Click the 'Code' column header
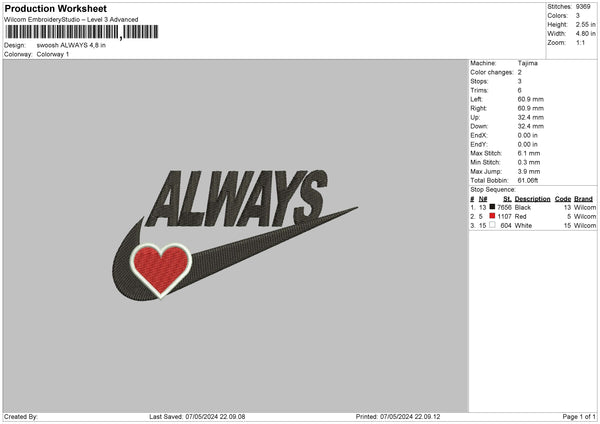The image size is (600, 424). pos(563,199)
